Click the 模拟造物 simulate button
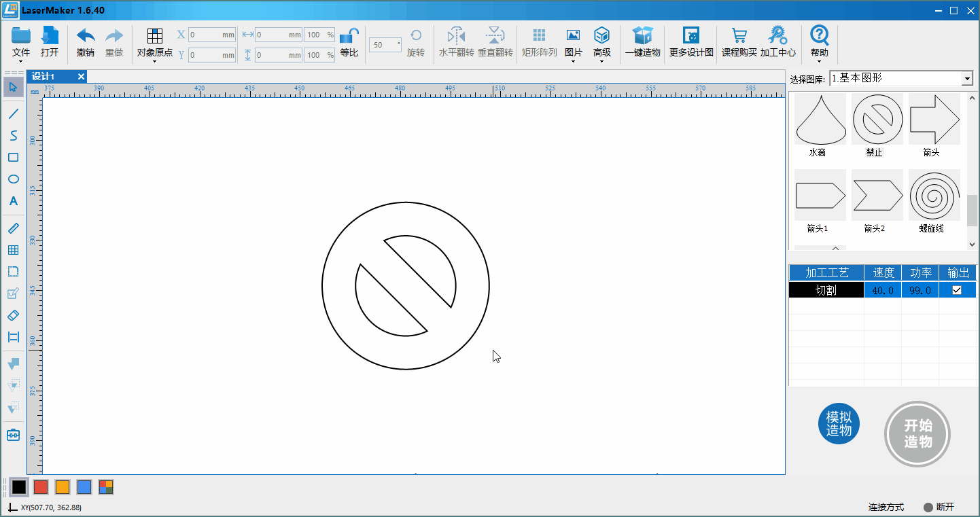Viewport: 980px width, 517px height. (x=839, y=423)
